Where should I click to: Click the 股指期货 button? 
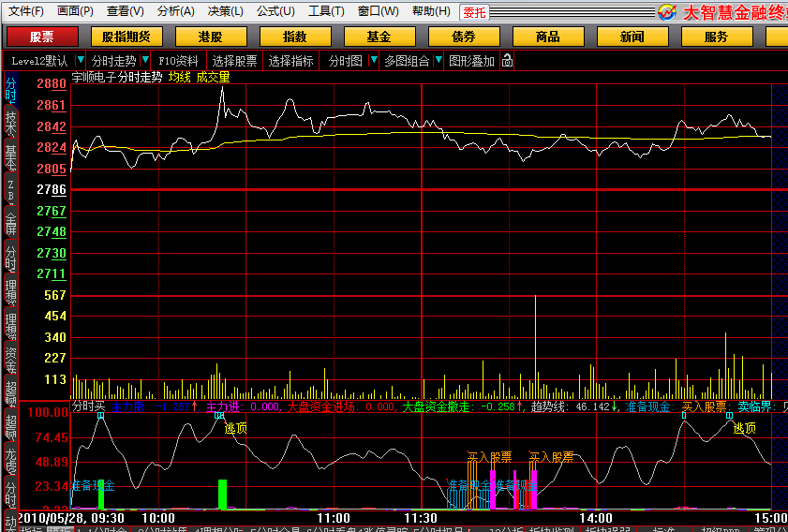click(126, 37)
